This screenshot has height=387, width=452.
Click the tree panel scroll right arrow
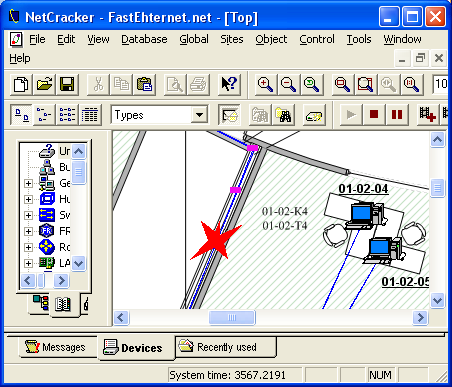pos(61,280)
